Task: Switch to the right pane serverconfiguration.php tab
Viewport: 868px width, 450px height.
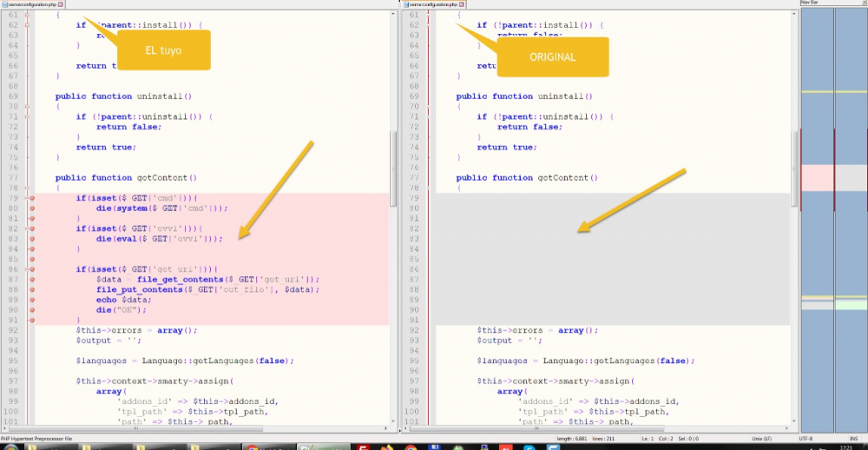Action: click(433, 3)
